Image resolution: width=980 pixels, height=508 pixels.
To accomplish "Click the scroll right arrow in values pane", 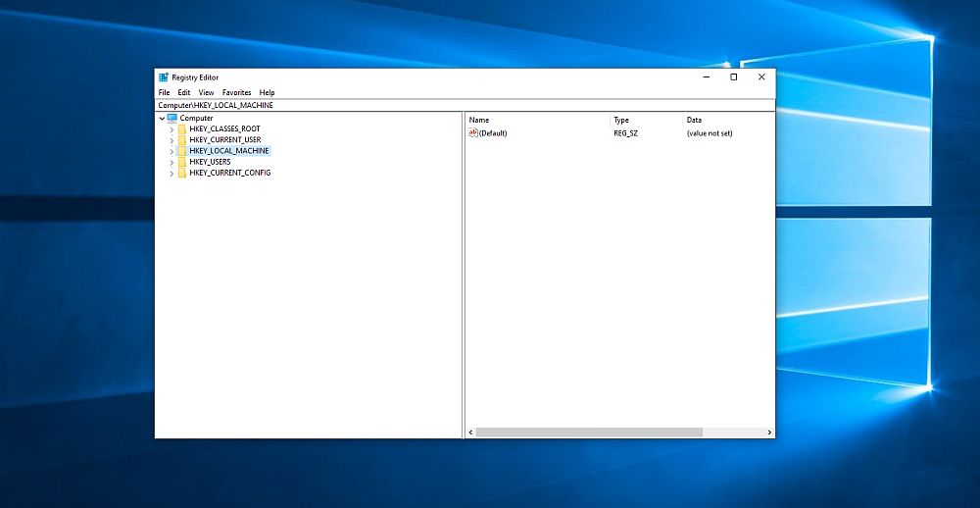I will 769,432.
